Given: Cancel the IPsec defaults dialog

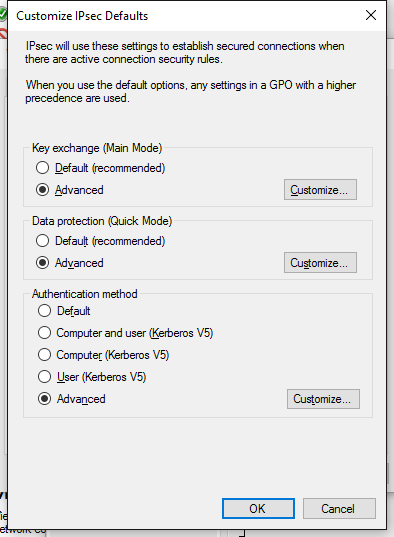Looking at the screenshot, I should 339,509.
